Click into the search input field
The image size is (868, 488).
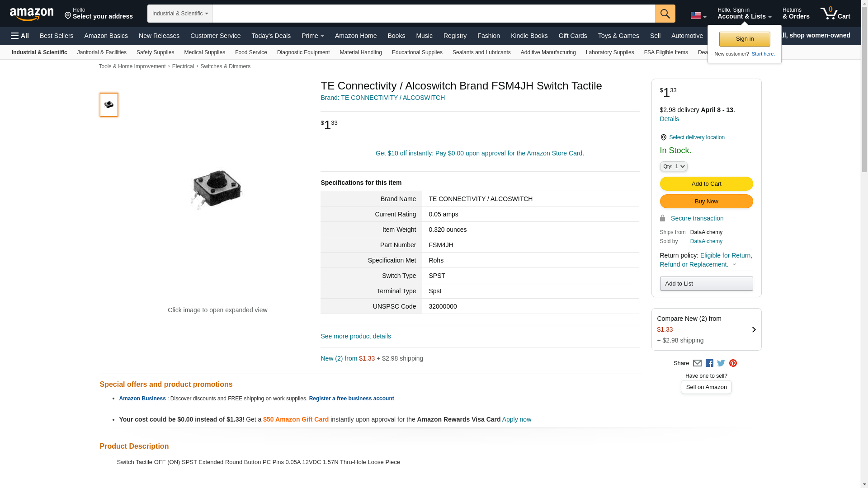pos(433,14)
